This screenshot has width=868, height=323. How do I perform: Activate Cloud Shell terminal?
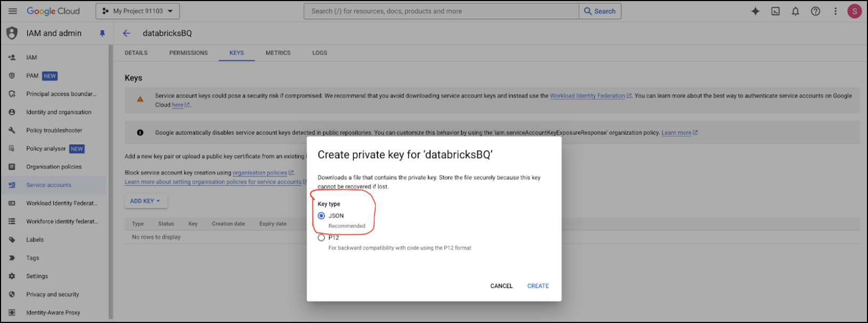(x=775, y=11)
